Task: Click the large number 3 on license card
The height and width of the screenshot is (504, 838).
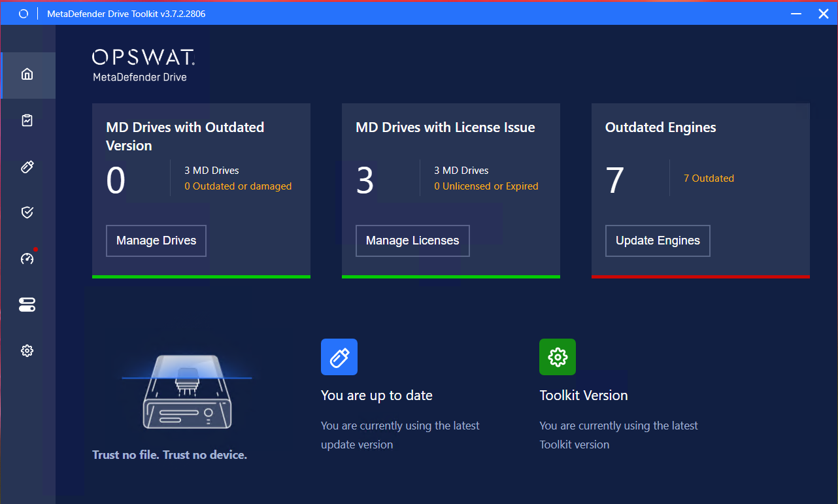Action: pyautogui.click(x=365, y=181)
